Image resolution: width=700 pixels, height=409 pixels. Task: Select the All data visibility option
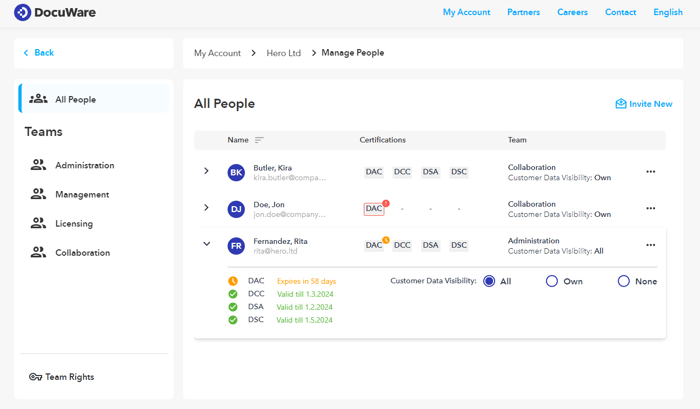pos(489,281)
